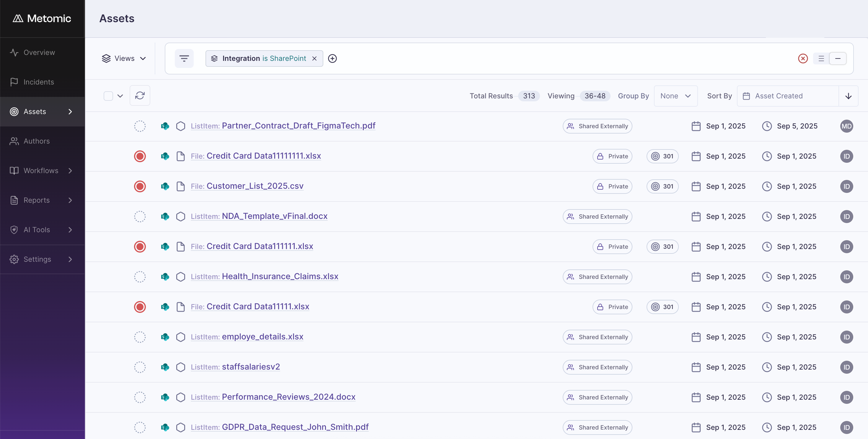
Task: Expand AI Tools submenu chevron
Action: [70, 230]
